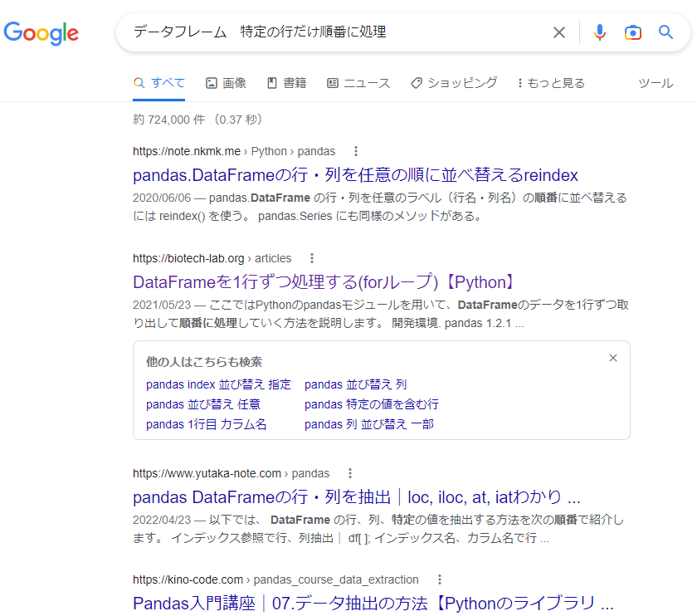The height and width of the screenshot is (616, 697).
Task: Open search by image with the camera icon
Action: pos(632,32)
